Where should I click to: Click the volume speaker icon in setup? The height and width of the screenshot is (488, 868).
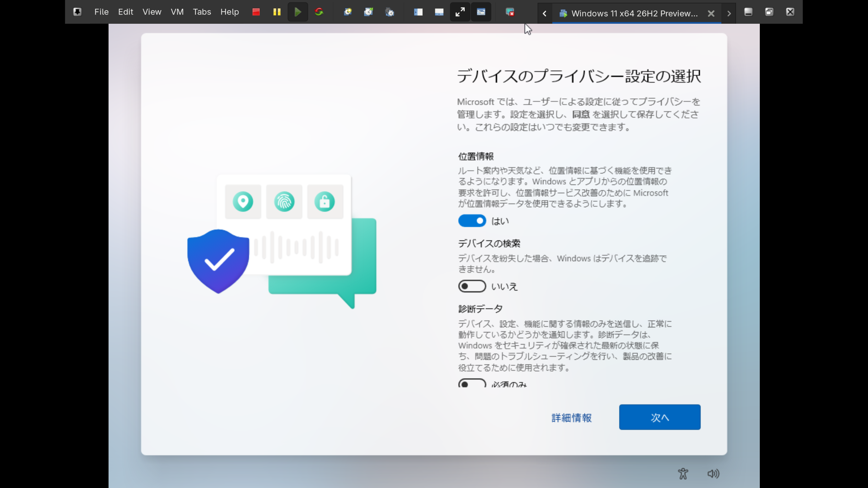click(713, 473)
